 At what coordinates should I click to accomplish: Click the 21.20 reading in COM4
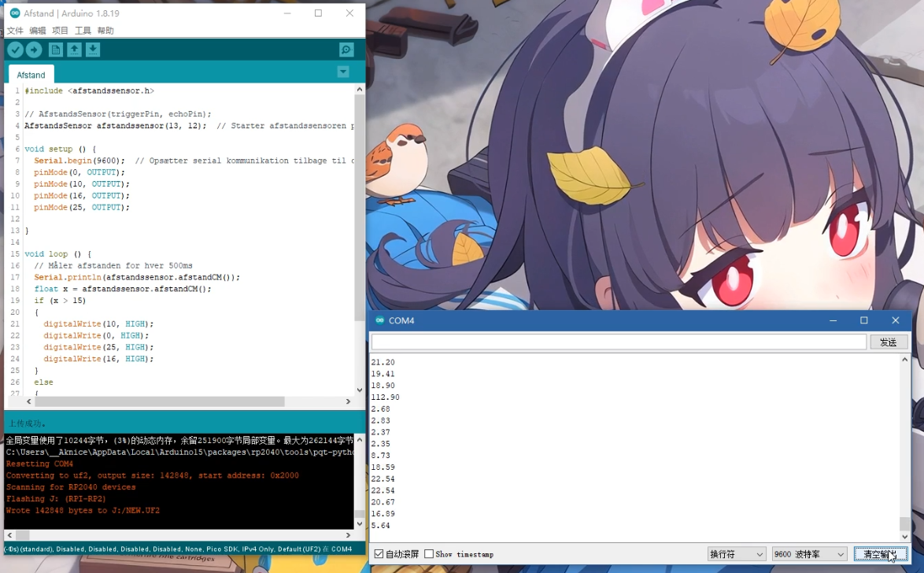click(383, 362)
